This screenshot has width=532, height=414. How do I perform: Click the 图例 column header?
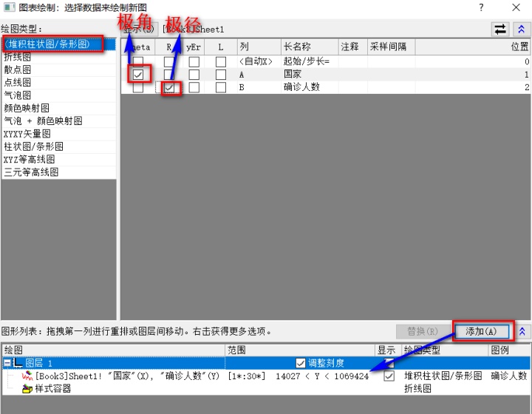pos(509,350)
